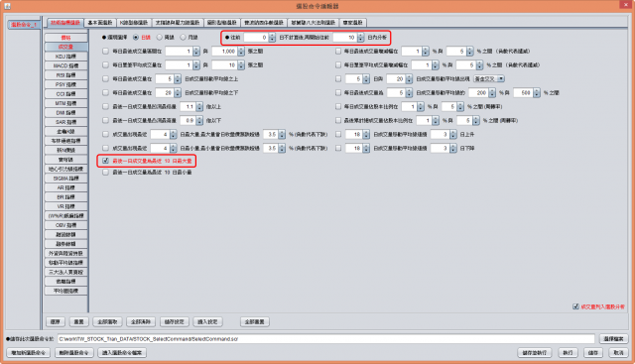Click stepper beside the 500 value
Viewport: 635px width, 364px height.
pos(537,92)
